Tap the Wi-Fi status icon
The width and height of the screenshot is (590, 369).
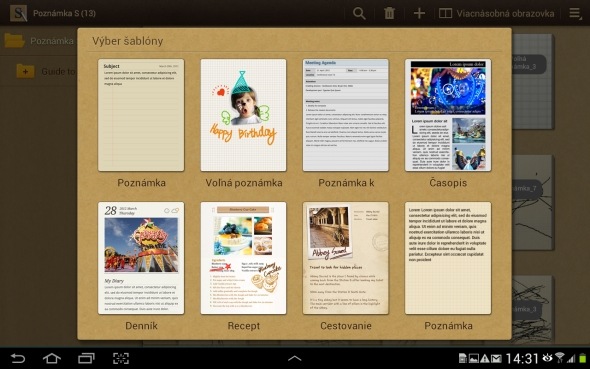[x=560, y=358]
